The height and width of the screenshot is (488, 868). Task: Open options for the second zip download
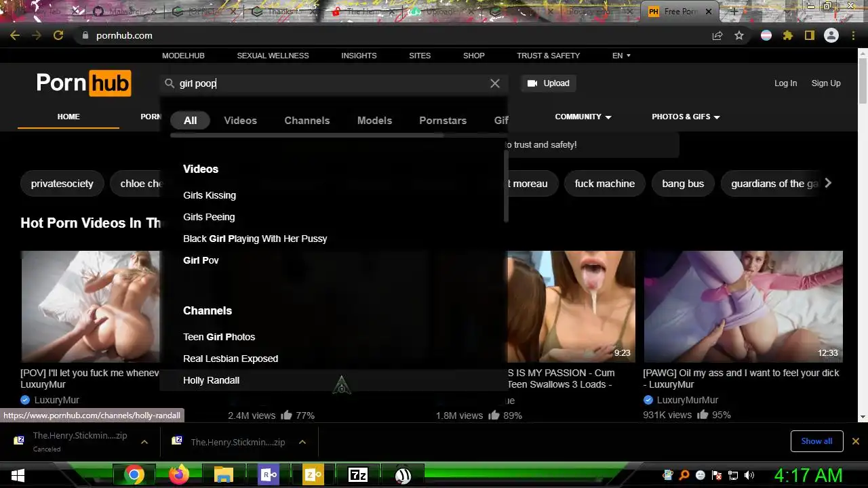click(x=302, y=442)
